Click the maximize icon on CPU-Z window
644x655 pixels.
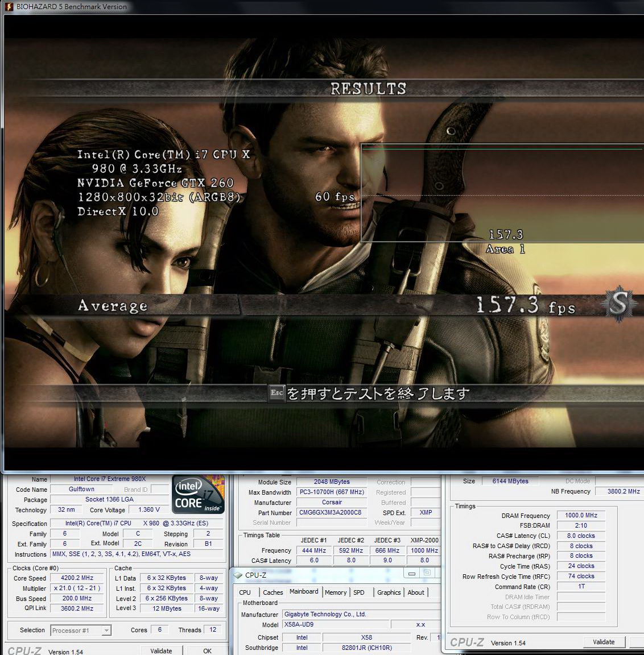pos(427,574)
